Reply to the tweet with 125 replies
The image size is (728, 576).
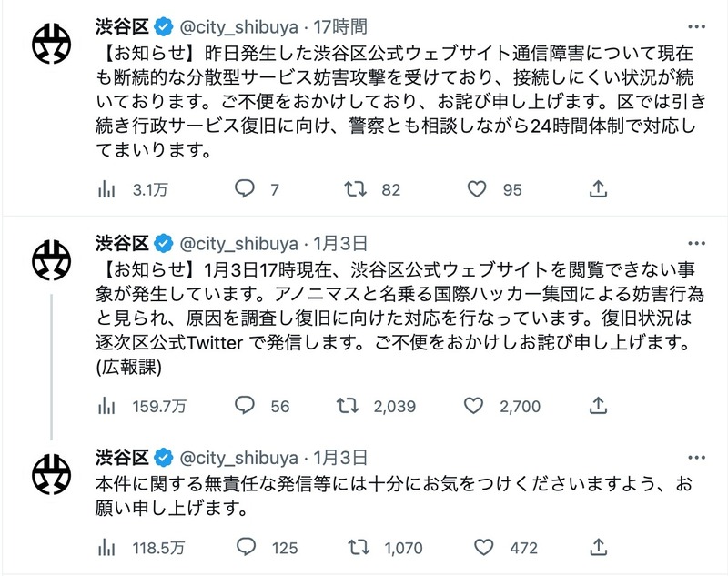pos(245,548)
